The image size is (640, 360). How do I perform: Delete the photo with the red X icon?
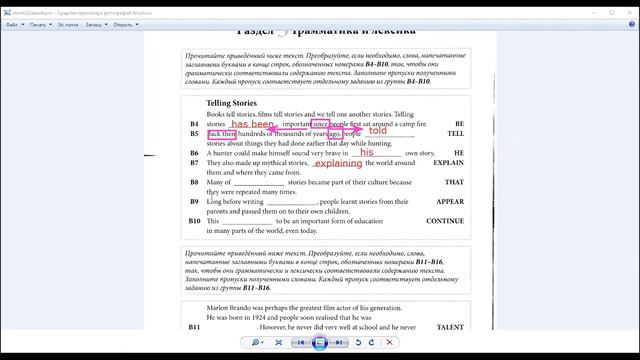click(x=389, y=342)
